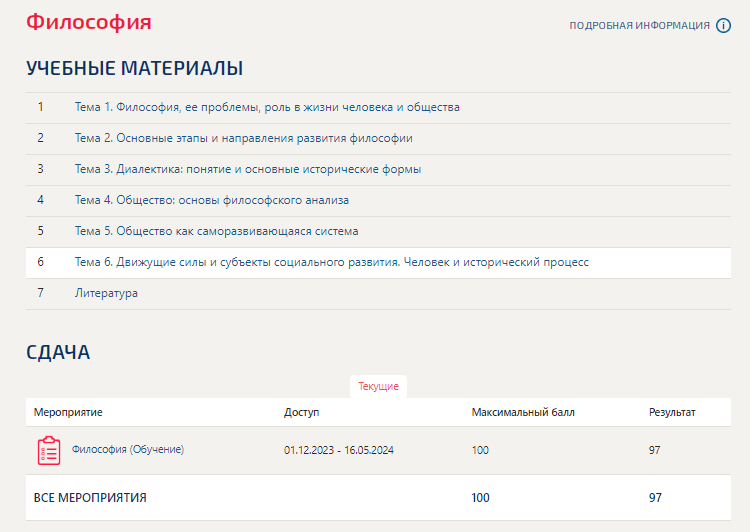Screen dimensions: 750x532
Task: Click the Мероприятие column header
Action: click(68, 412)
